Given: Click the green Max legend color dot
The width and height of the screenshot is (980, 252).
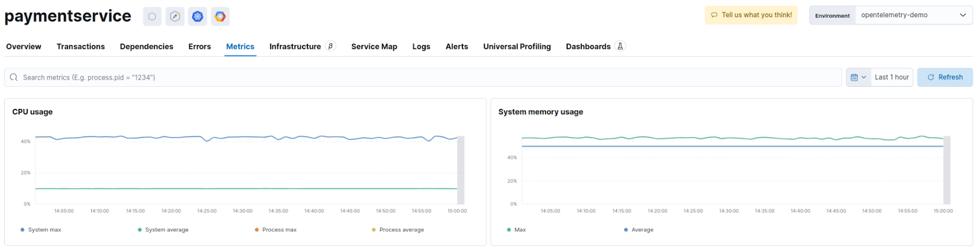Looking at the screenshot, I should point(509,230).
